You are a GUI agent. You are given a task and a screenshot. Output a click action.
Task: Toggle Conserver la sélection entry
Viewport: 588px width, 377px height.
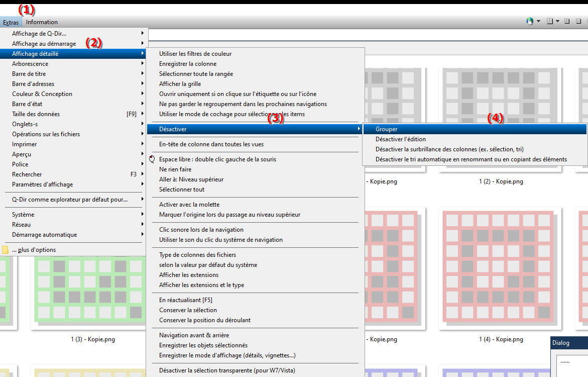255,311
